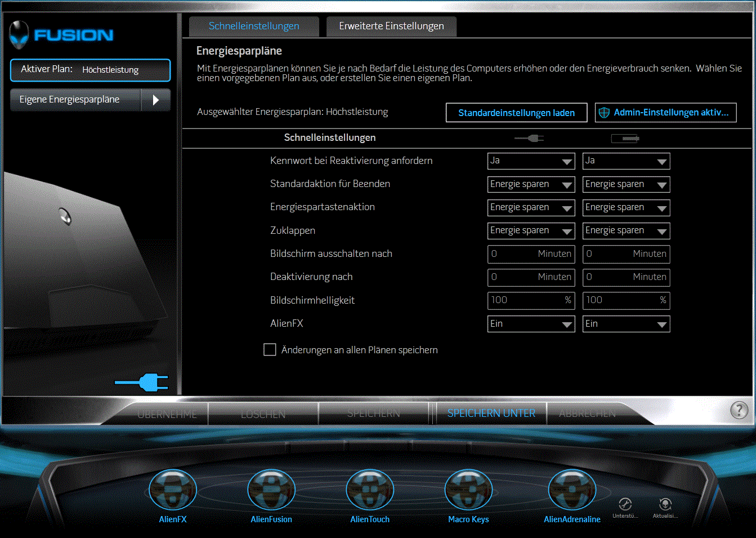Open the AlienFusion module icon
The image size is (756, 538).
pyautogui.click(x=271, y=490)
